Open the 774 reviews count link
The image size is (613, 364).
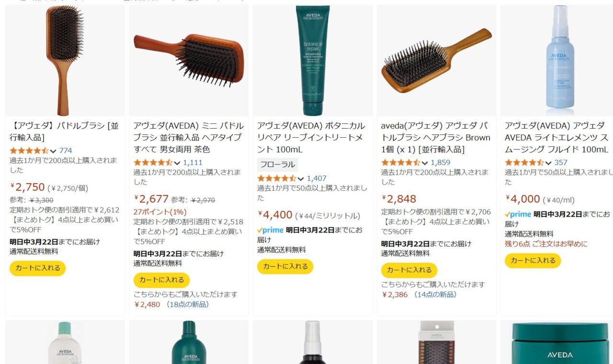[66, 151]
